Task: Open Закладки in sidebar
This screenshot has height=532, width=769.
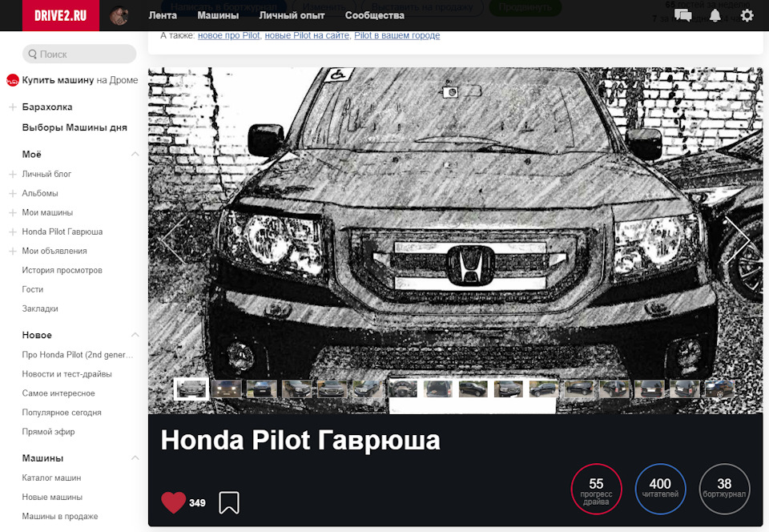Action: coord(40,308)
